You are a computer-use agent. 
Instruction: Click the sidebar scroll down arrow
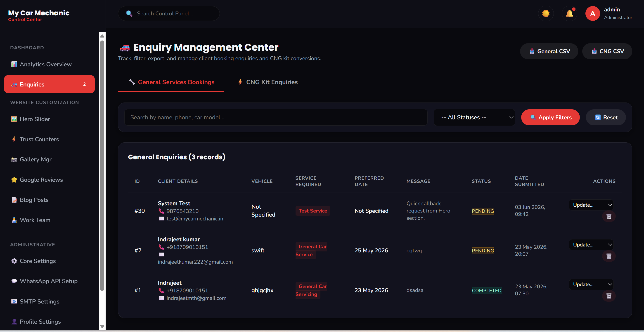102,327
